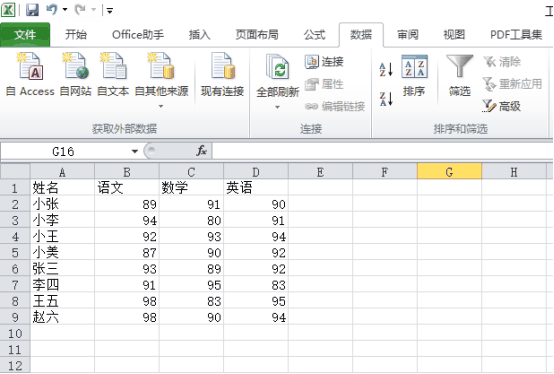
Task: Select column D header
Action: pyautogui.click(x=256, y=172)
